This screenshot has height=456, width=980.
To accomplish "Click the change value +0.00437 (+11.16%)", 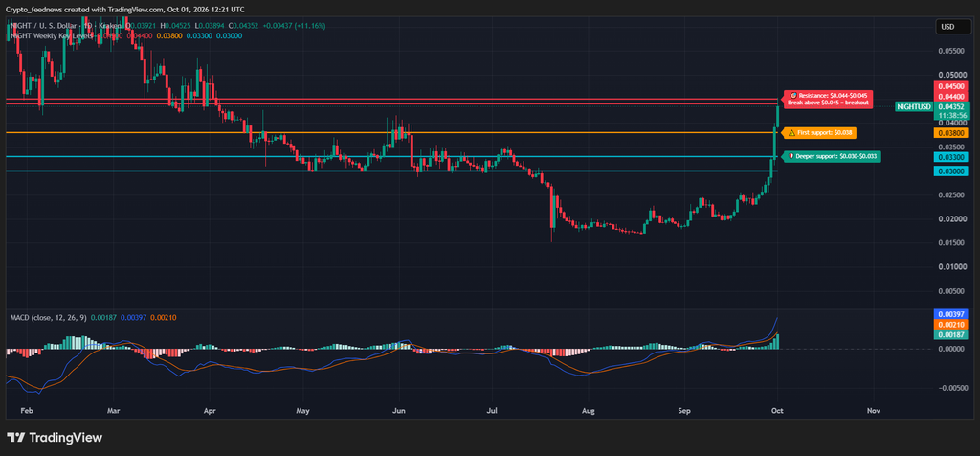I will click(293, 26).
